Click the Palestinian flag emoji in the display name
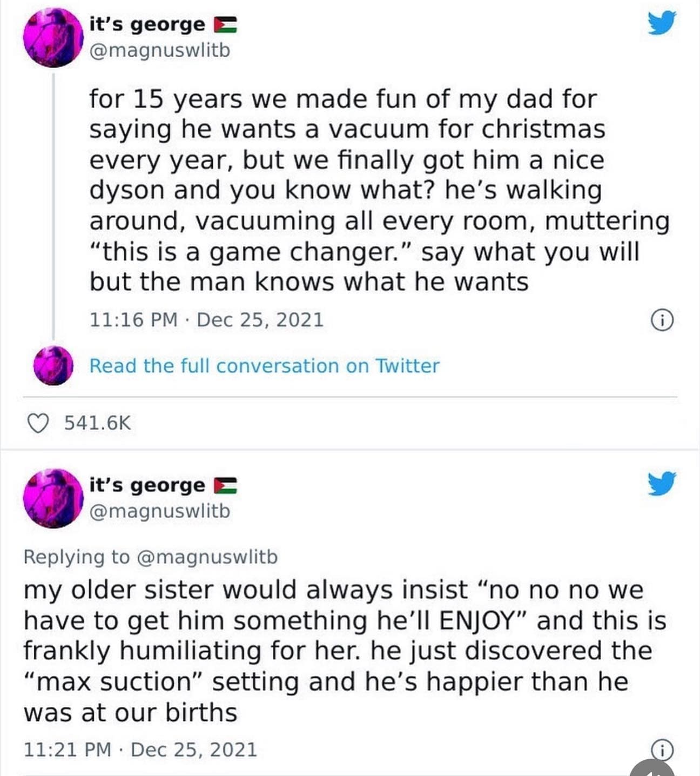 point(226,23)
